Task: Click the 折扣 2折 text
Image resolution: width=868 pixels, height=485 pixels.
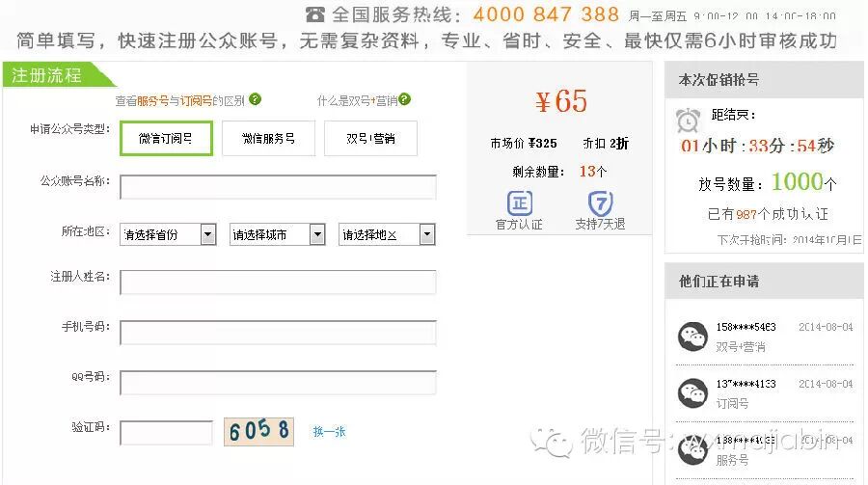Action: [606, 144]
